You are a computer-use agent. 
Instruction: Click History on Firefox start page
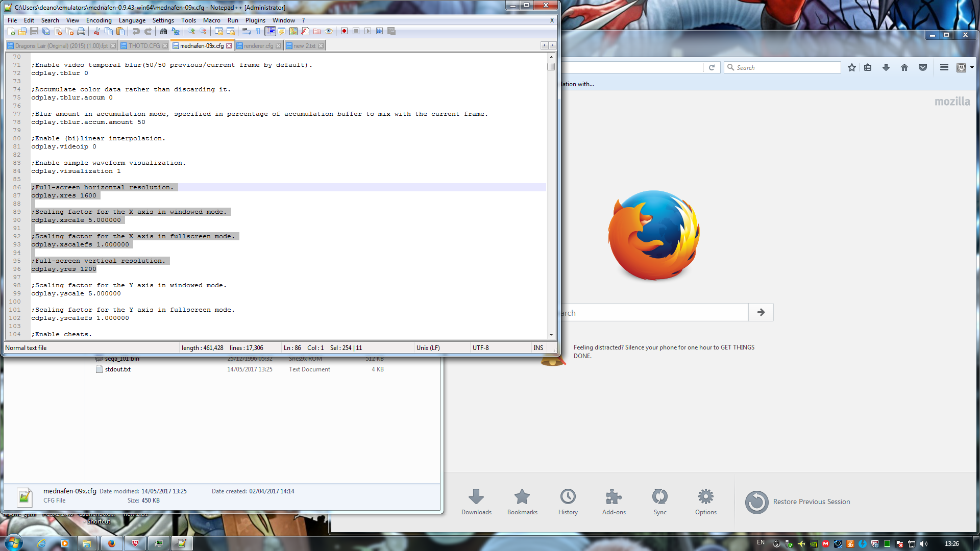pyautogui.click(x=568, y=502)
